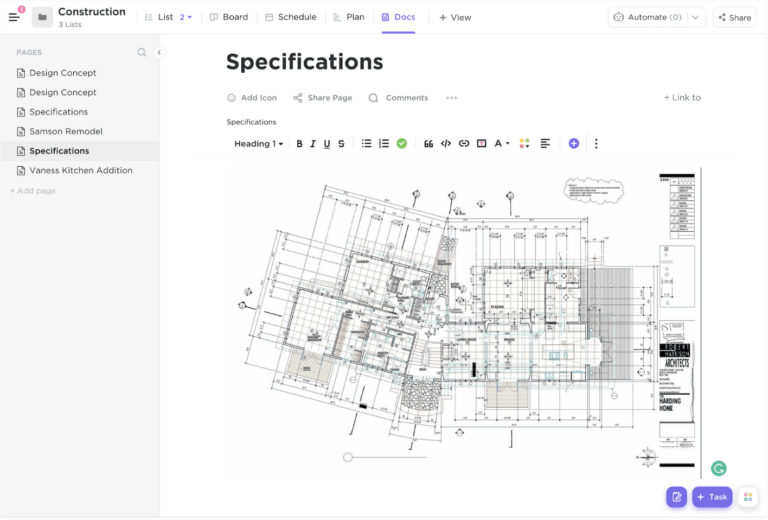Create a numbered list
The image size is (768, 520).
coord(384,144)
